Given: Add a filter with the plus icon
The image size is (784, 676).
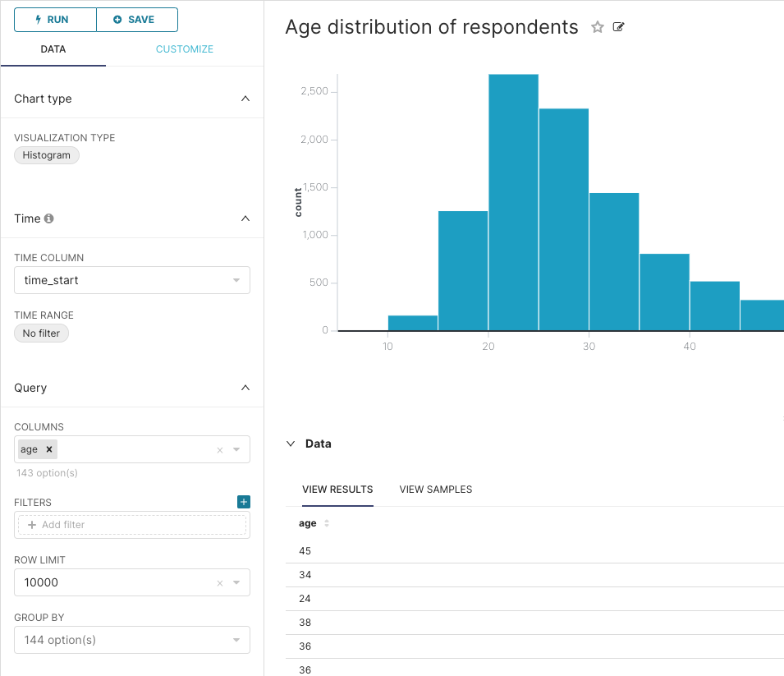Looking at the screenshot, I should [x=244, y=502].
